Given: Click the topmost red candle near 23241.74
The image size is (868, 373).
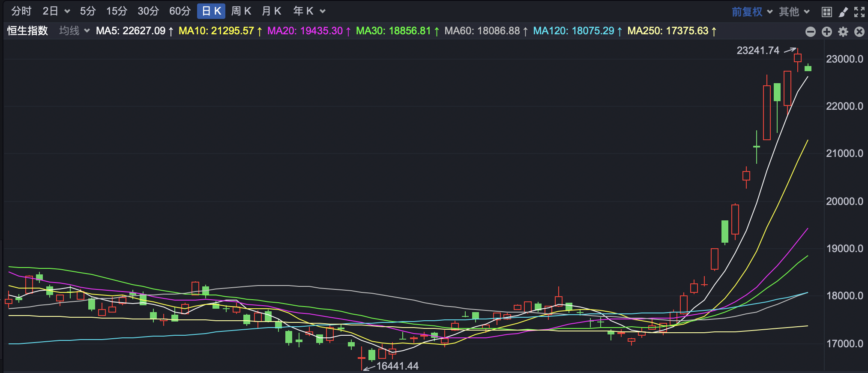Looking at the screenshot, I should coord(798,58).
